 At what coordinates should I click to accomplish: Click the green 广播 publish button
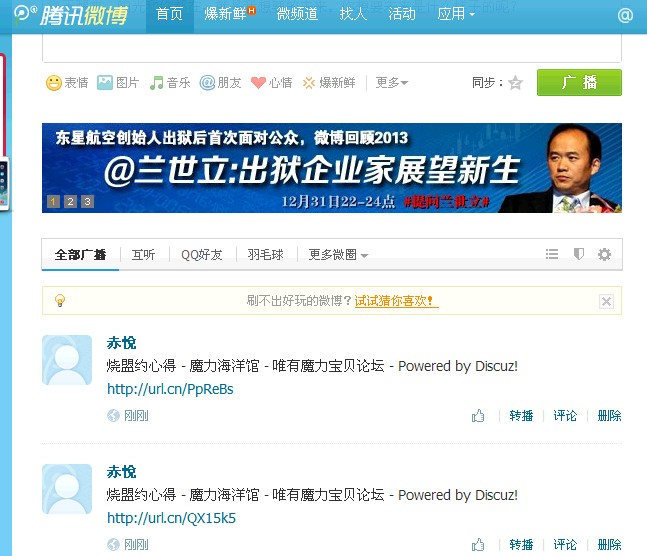tap(579, 83)
